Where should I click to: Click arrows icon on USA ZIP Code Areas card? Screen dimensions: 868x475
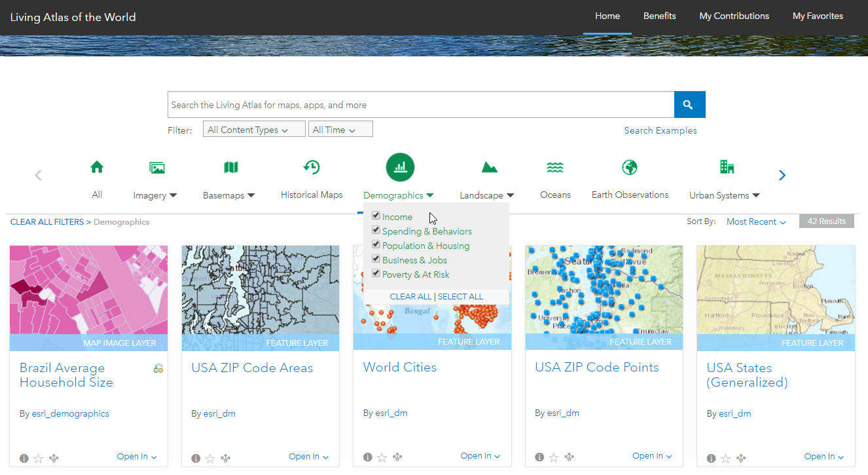coord(226,458)
